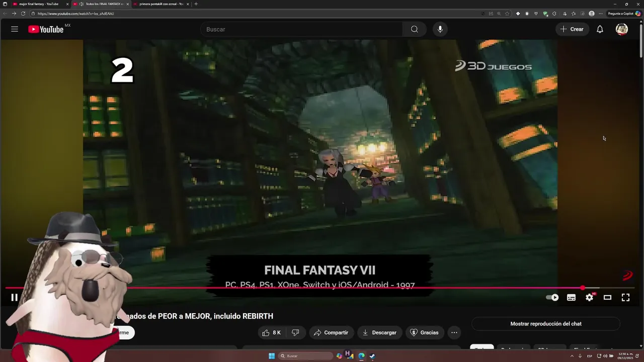Open Copilot app in taskbar
Image resolution: width=644 pixels, height=362 pixels.
coord(340,356)
